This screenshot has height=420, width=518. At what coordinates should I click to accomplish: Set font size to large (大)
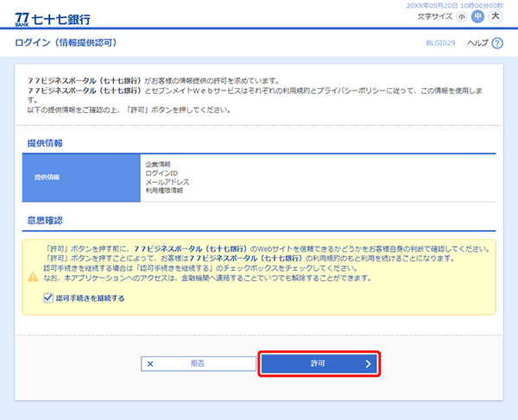[496, 16]
